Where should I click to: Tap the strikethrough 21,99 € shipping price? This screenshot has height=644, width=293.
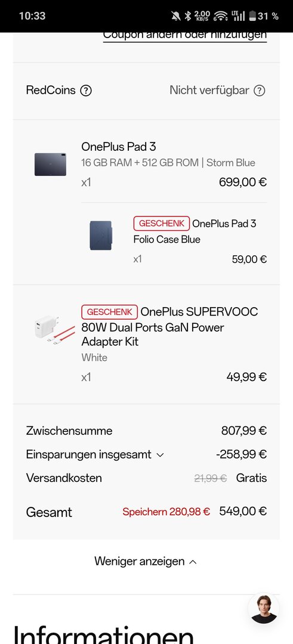[211, 478]
